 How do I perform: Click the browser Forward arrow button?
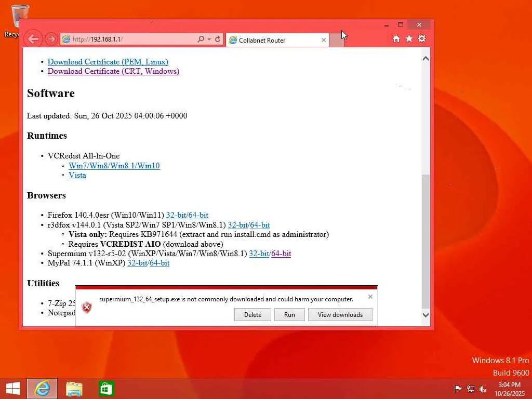click(51, 39)
